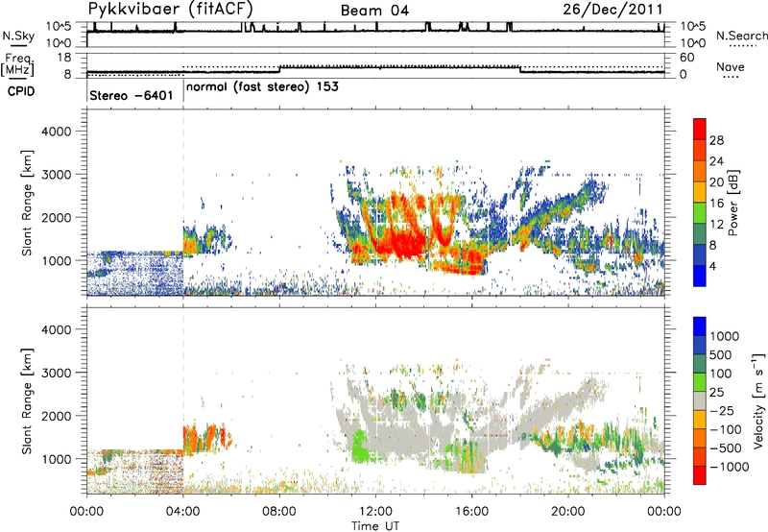The image size is (768, 532).
Task: Click the bright green velocity patch near 11:30
Action: (360, 446)
